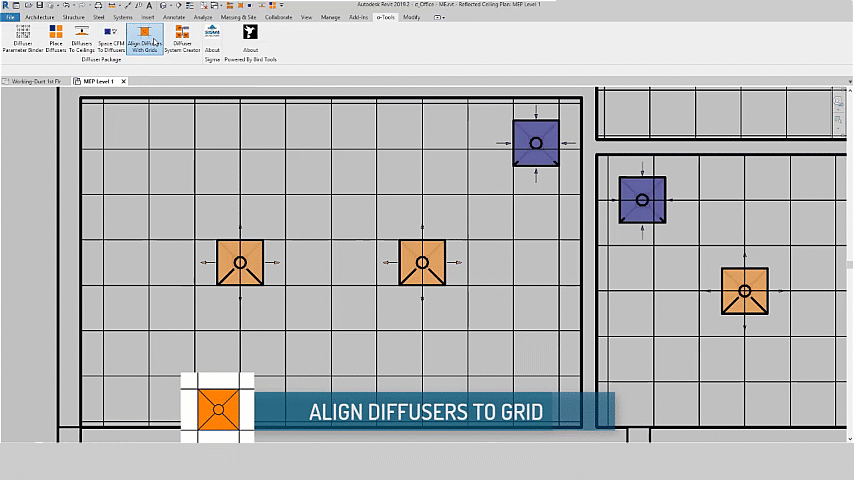Click the Redo icon
854x480 pixels.
(x=82, y=5)
